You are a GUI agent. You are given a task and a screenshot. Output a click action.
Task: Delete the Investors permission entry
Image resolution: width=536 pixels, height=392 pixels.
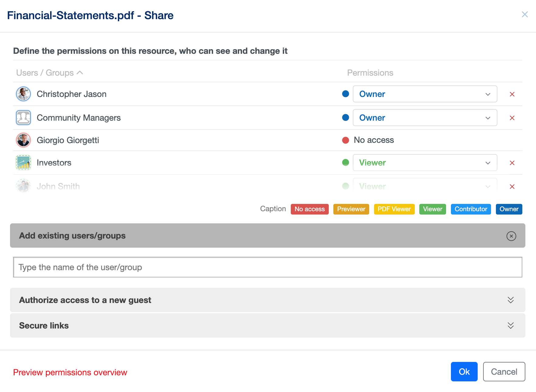point(512,163)
